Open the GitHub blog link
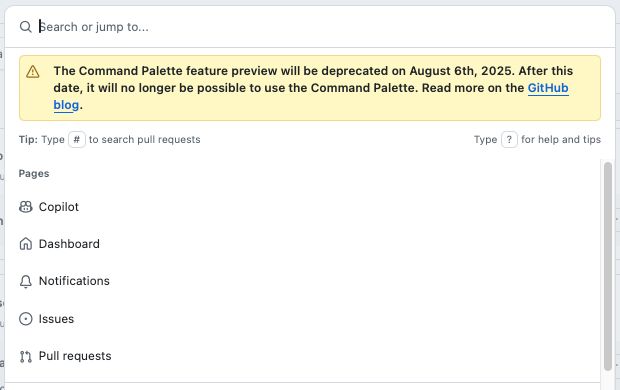The width and height of the screenshot is (620, 390). tap(311, 96)
